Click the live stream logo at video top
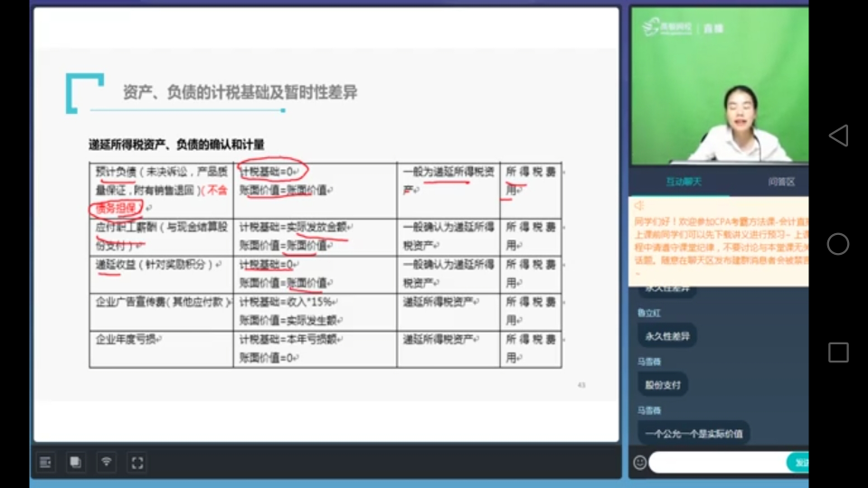Screen dimensions: 868x488 [684, 27]
